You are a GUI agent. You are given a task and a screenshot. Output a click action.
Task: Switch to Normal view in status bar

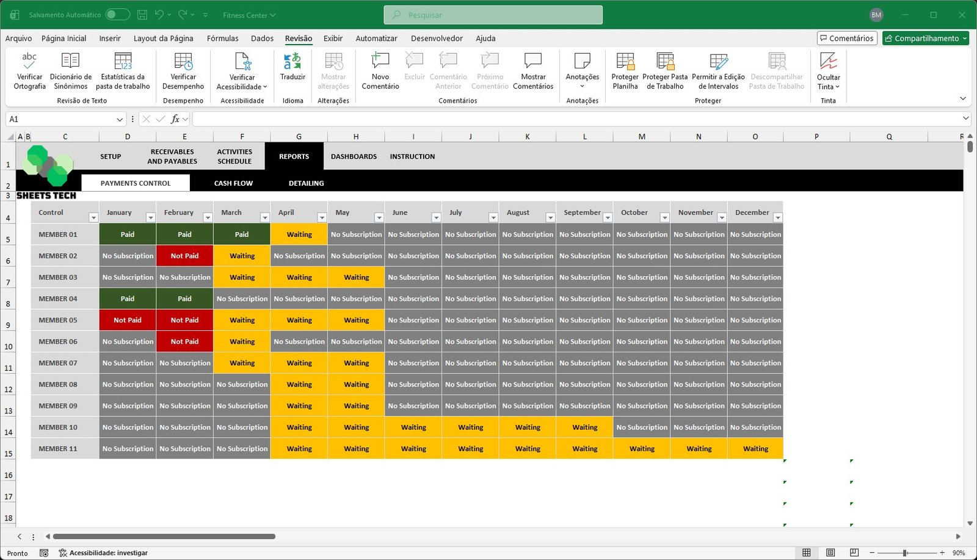[x=807, y=553]
